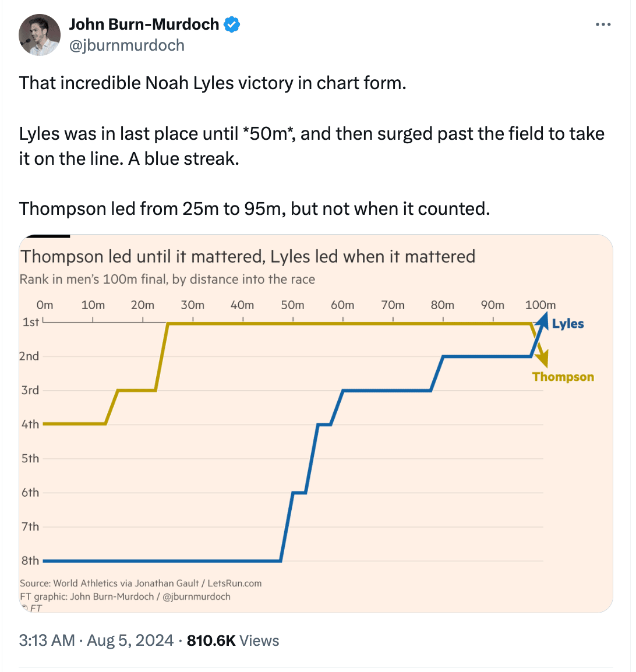Screen dimensions: 636x672
Task: Click the 810.6K Views count
Action: click(233, 641)
